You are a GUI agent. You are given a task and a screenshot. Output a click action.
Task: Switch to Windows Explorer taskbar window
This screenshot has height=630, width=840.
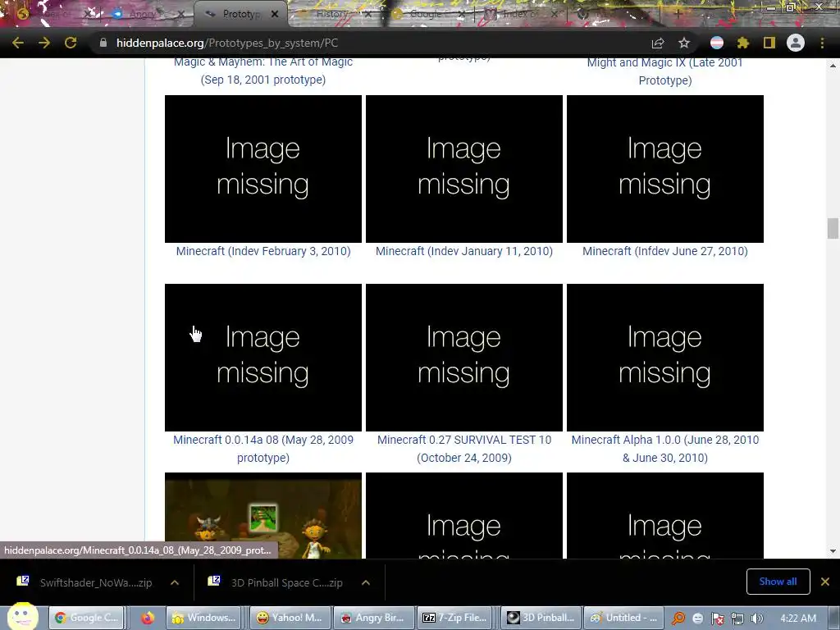203,618
